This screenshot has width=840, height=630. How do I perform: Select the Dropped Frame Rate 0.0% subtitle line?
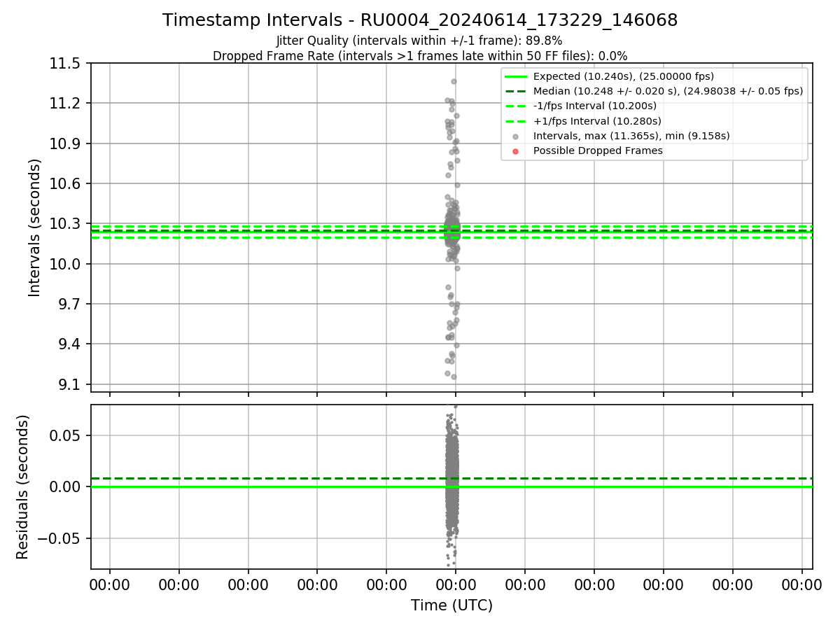tap(420, 55)
